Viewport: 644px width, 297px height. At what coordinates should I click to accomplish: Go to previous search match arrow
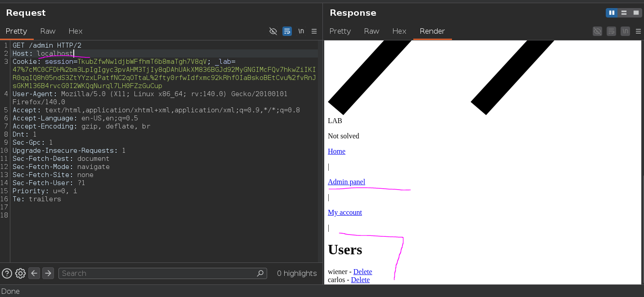pyautogui.click(x=34, y=273)
